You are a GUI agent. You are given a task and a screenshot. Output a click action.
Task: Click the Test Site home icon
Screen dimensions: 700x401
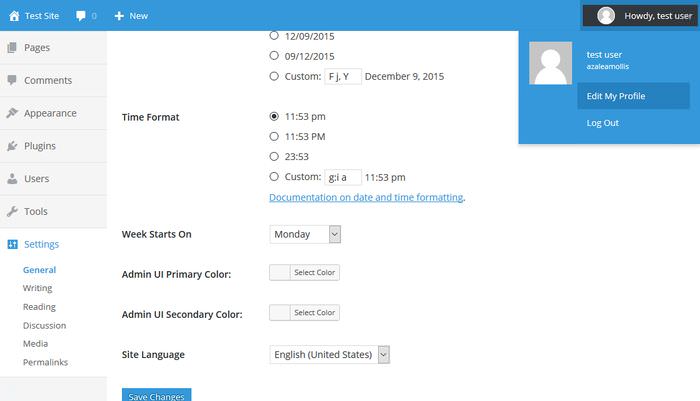(14, 16)
